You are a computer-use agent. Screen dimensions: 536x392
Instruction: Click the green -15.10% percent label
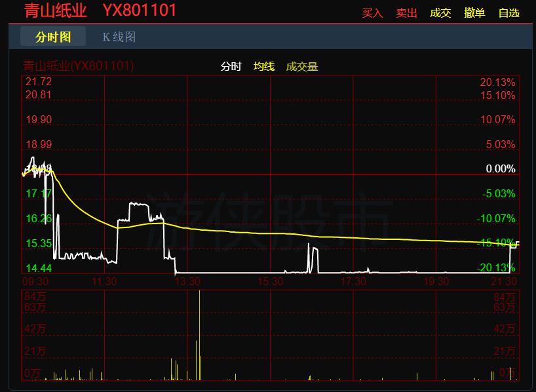tap(496, 243)
